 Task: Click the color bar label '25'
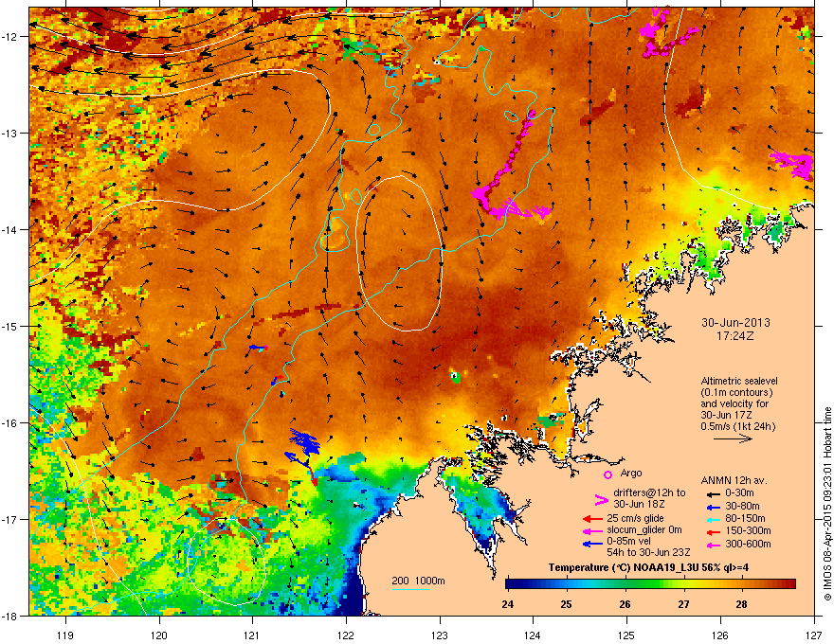tap(567, 604)
